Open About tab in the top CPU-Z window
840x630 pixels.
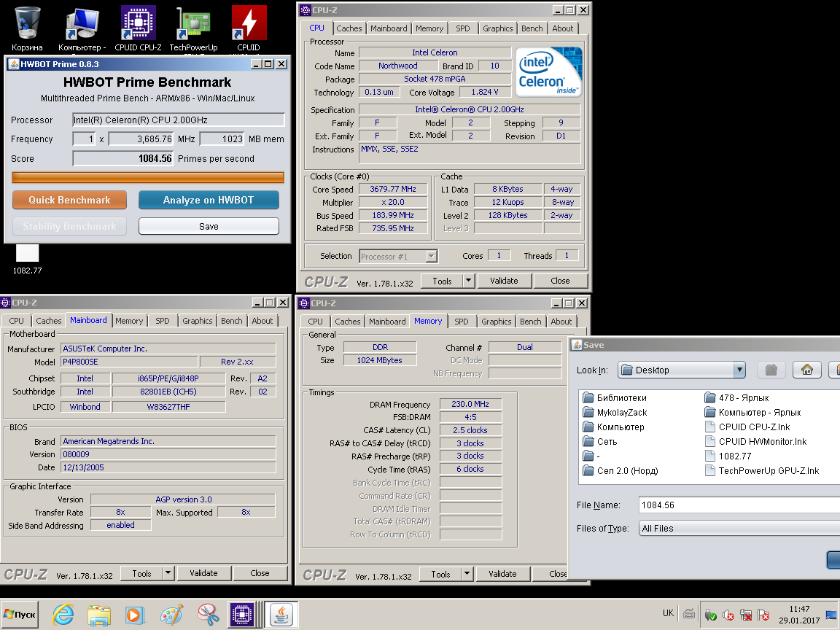(x=562, y=28)
